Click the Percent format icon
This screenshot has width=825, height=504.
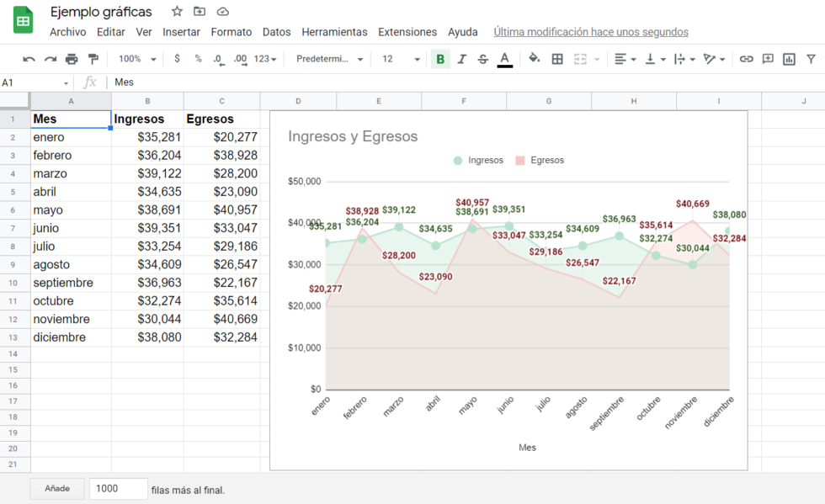198,59
